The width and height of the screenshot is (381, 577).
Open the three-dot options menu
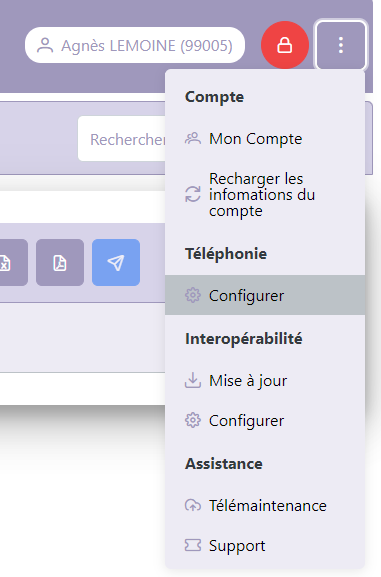[341, 45]
